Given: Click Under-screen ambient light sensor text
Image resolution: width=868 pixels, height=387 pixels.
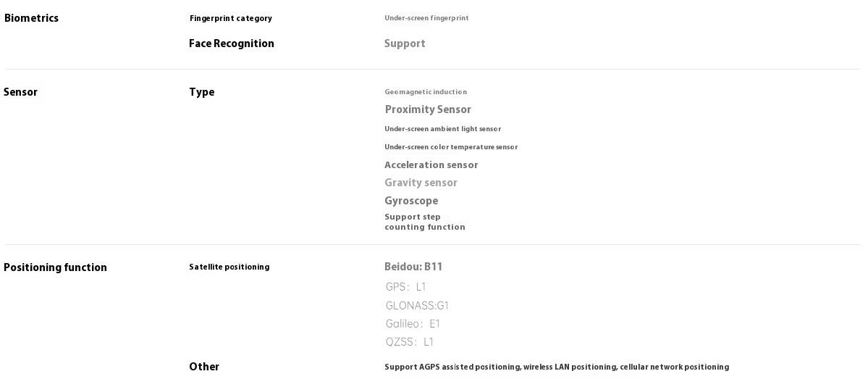Looking at the screenshot, I should [443, 129].
